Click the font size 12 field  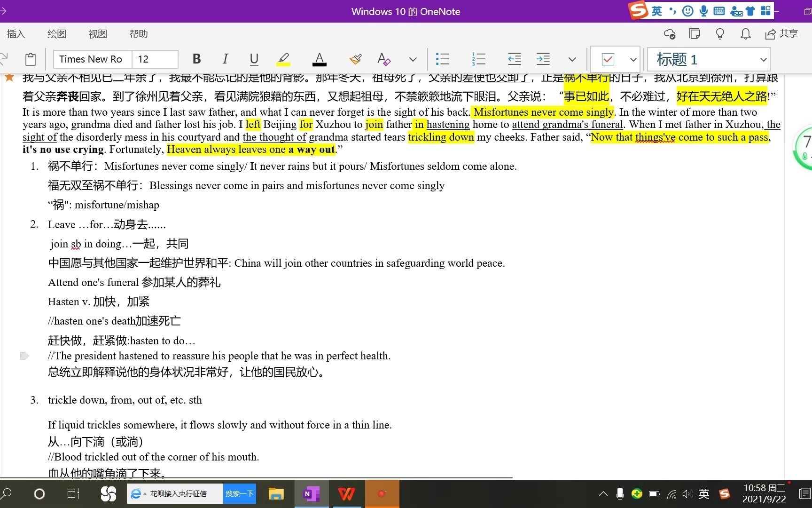(155, 59)
